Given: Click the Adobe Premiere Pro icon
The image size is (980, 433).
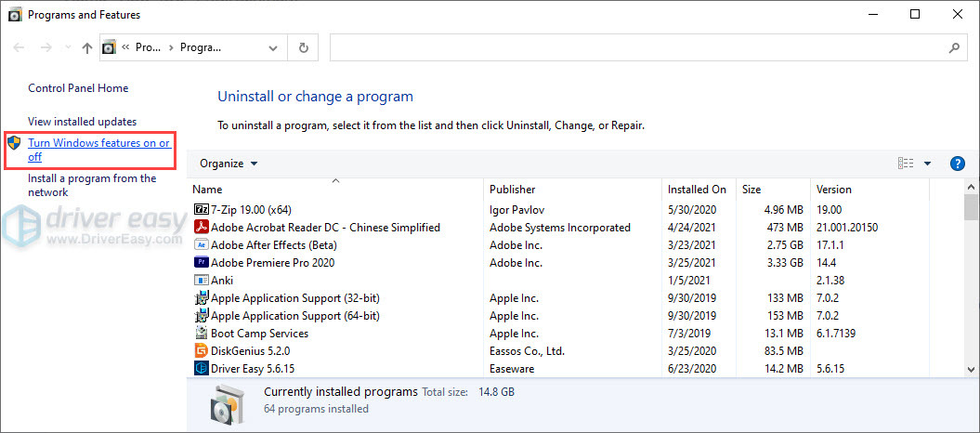Looking at the screenshot, I should tap(202, 262).
